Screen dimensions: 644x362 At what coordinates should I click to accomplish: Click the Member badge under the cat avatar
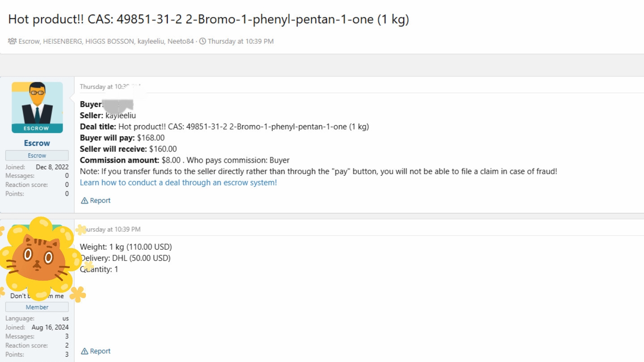coord(37,307)
